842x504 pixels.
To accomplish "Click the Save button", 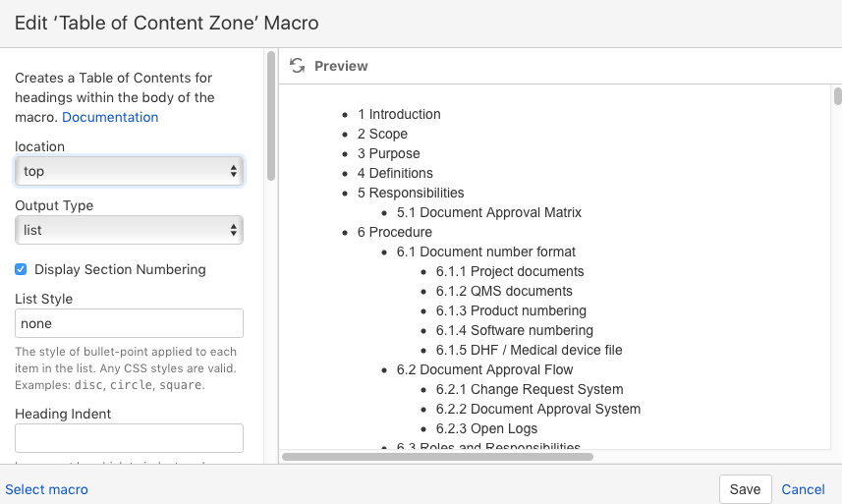I will pyautogui.click(x=746, y=489).
